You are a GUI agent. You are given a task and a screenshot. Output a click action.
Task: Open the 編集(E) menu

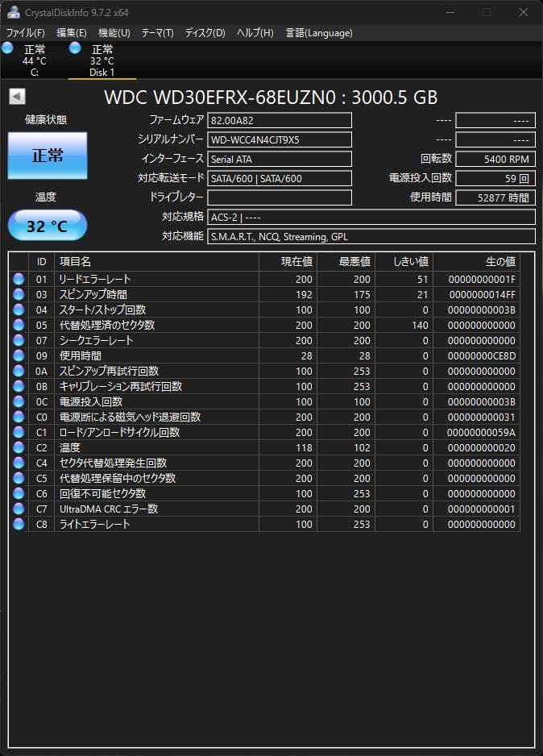click(72, 33)
